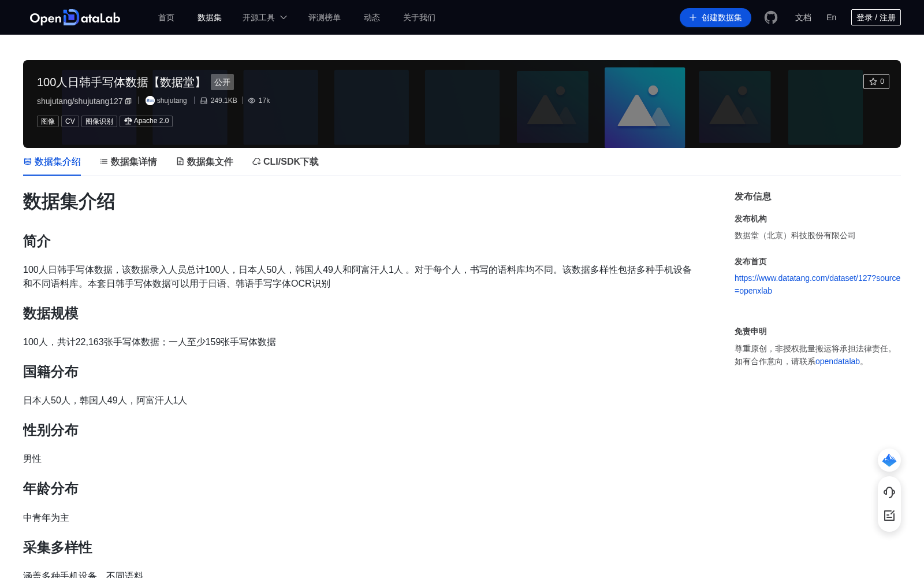
Task: Copy the shujutang/shujutang127 path icon
Action: click(x=128, y=101)
